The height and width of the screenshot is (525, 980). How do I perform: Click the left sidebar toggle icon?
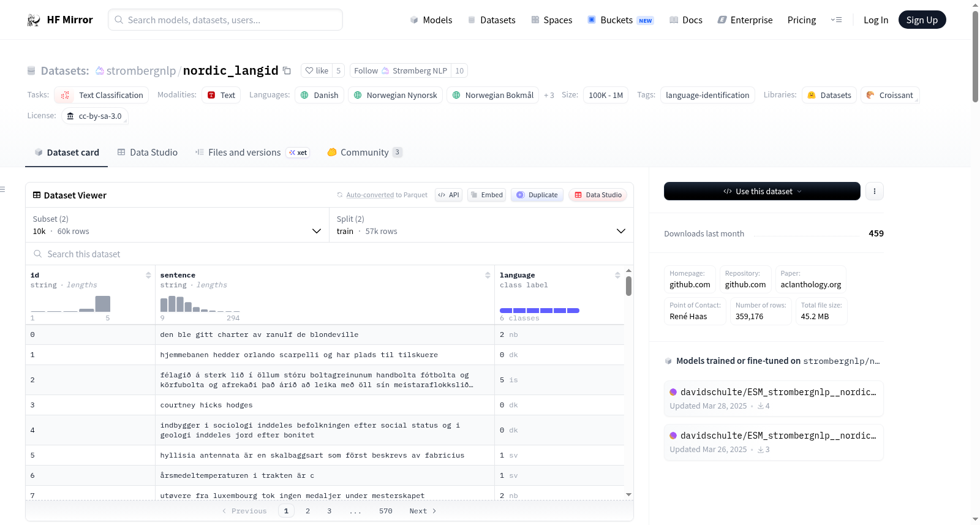3,189
